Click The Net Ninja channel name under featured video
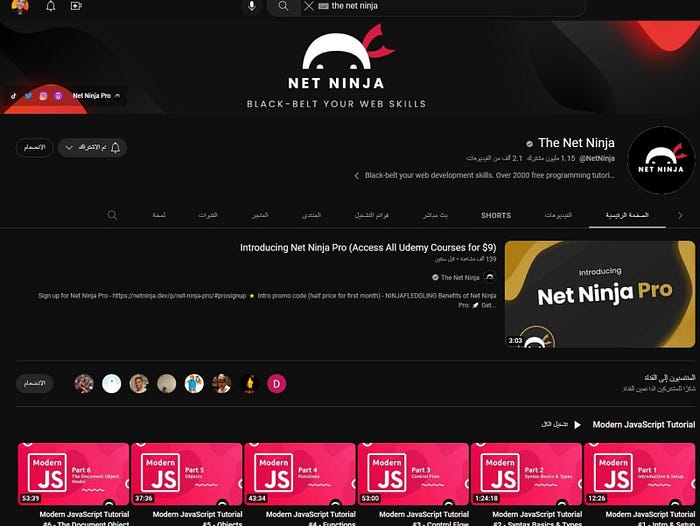Viewport: 700px width, 526px height. coord(460,278)
